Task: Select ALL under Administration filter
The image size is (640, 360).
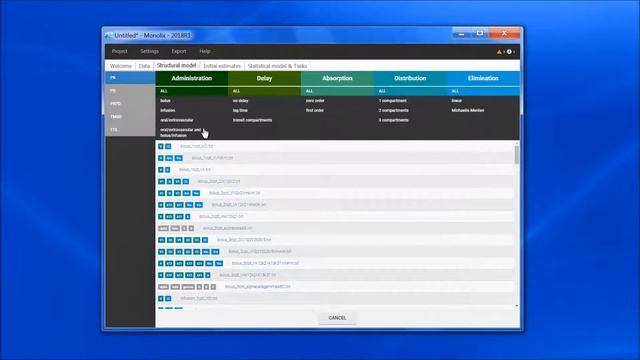Action: pyautogui.click(x=191, y=91)
